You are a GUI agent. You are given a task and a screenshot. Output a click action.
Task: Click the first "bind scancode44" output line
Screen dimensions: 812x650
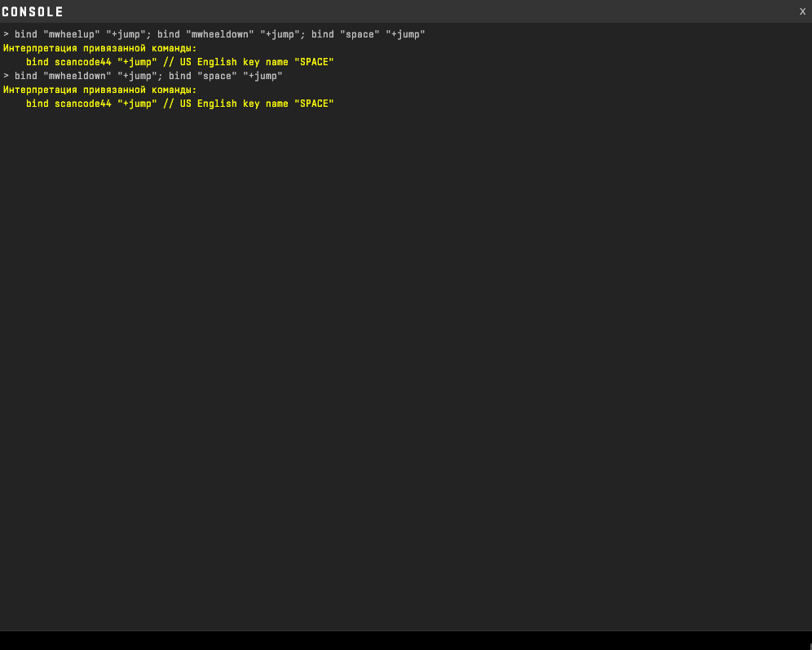[x=179, y=62]
